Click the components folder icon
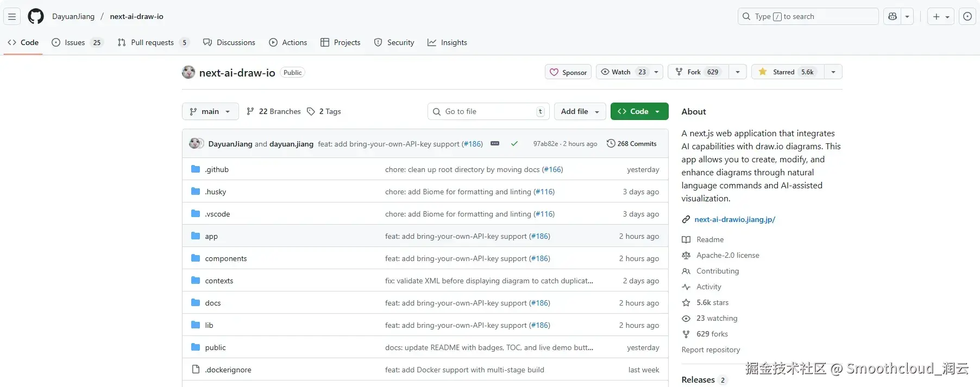Screen dimensions: 980x387 (196, 258)
